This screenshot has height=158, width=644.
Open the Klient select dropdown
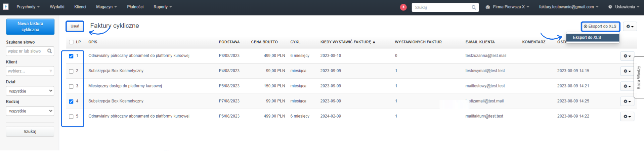30,71
